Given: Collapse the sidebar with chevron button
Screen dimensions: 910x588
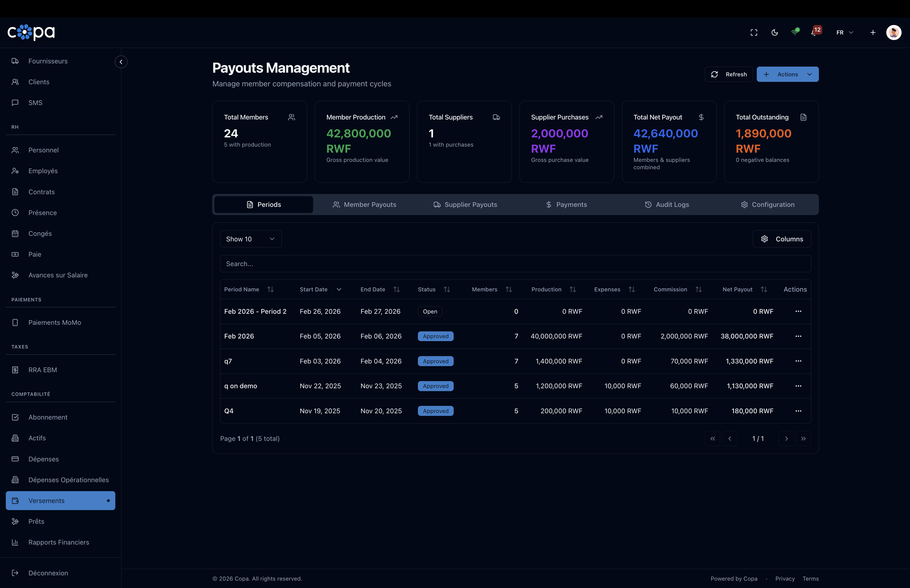Looking at the screenshot, I should [x=121, y=62].
